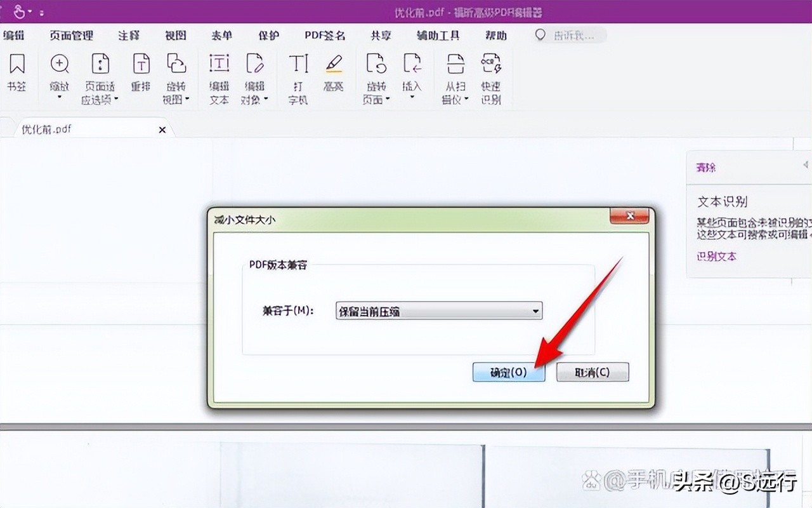The image size is (812, 508).
Task: Select the 编辑对象 edit object tool
Action: [x=255, y=75]
